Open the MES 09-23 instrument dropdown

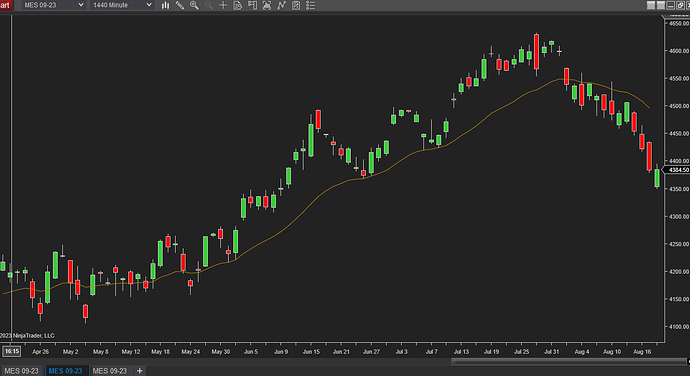point(54,5)
